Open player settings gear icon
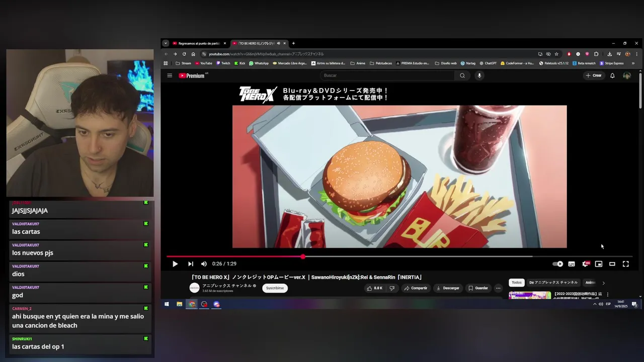The image size is (644, 362). click(x=585, y=264)
